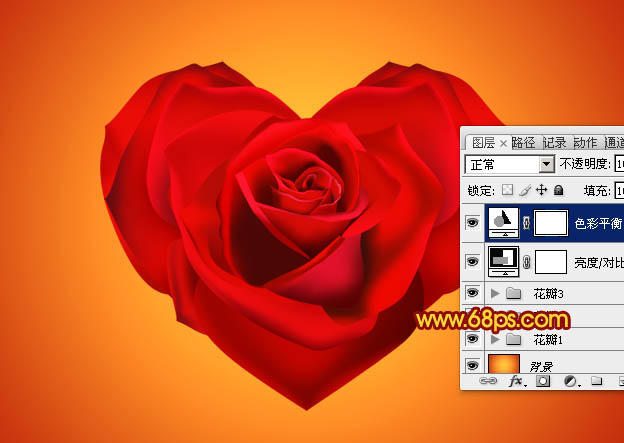Select the 花瓣3 group name
The height and width of the screenshot is (443, 624).
tap(548, 294)
